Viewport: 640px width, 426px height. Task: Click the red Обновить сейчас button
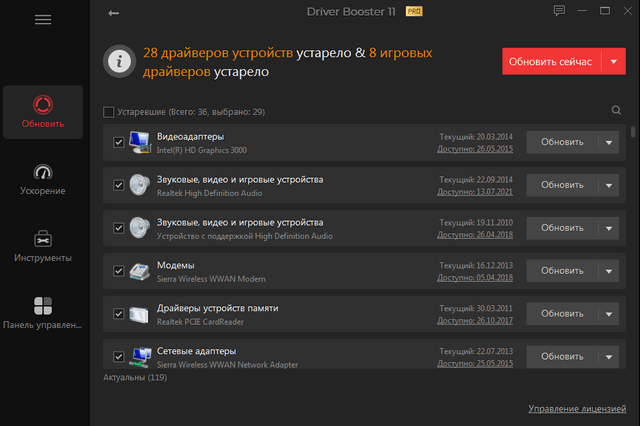(551, 62)
